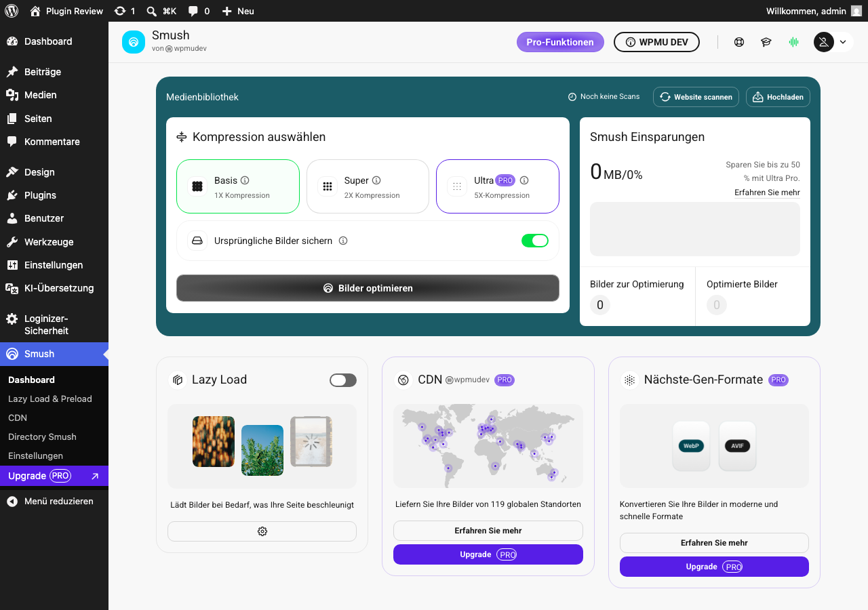868x610 pixels.
Task: Click info icon next to Basis
Action: click(x=245, y=180)
